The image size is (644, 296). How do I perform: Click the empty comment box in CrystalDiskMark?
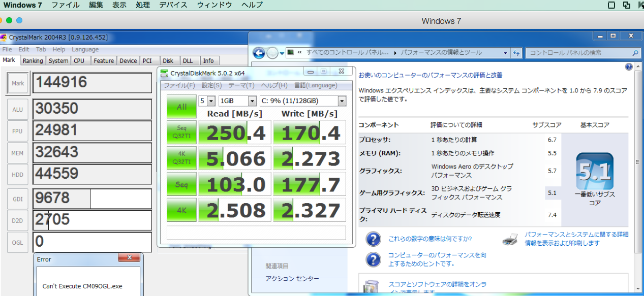(256, 233)
